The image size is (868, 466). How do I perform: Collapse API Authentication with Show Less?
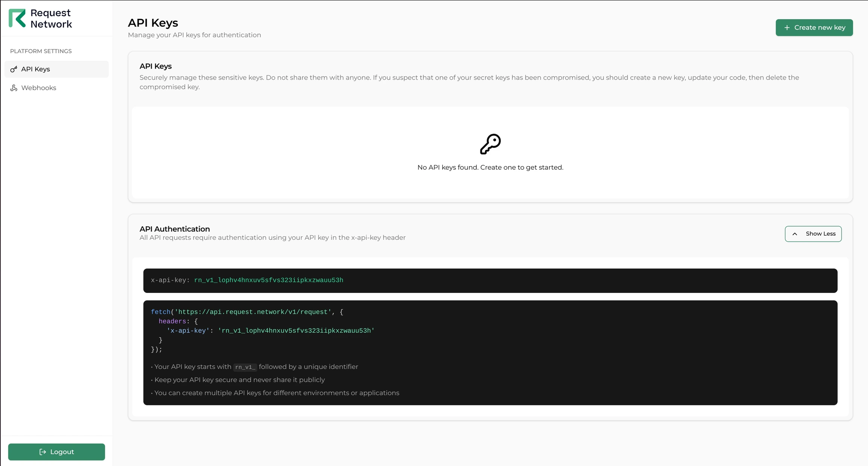(x=813, y=234)
